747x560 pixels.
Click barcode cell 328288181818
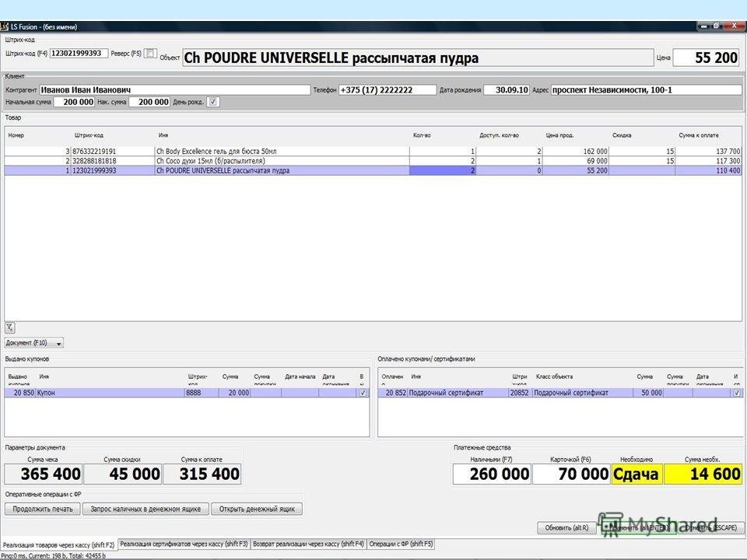113,161
